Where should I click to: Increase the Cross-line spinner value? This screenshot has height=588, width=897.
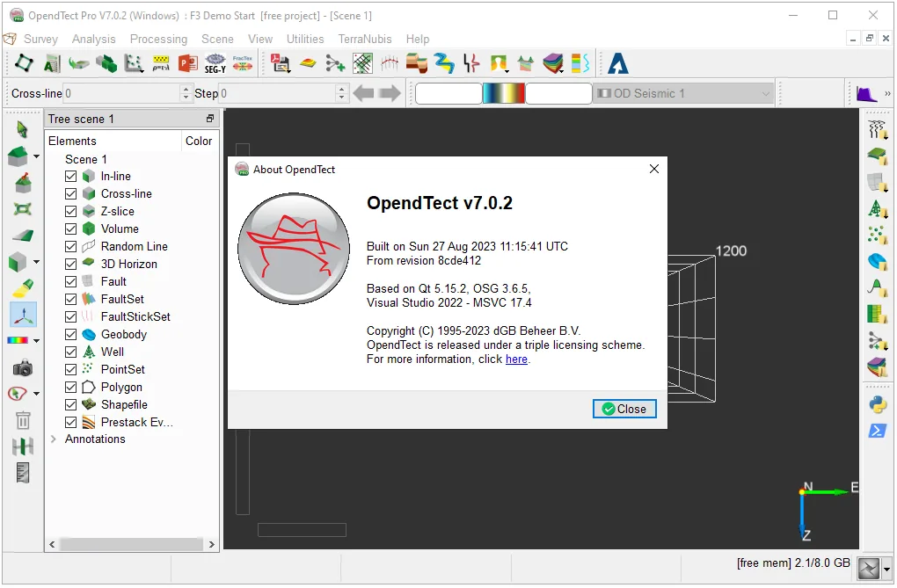pos(186,89)
